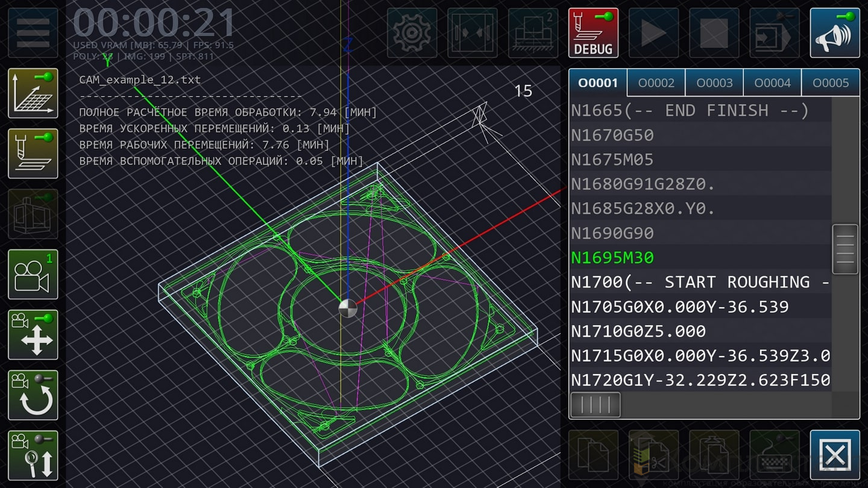Select camera view 1 icon
868x488 pixels.
[33, 274]
